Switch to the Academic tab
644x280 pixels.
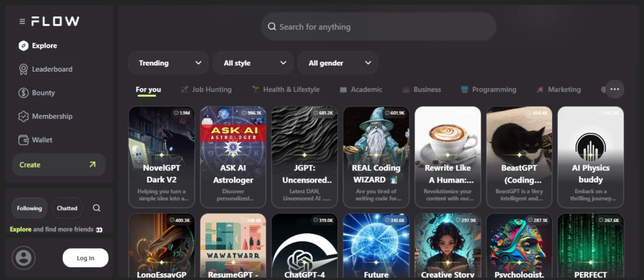pyautogui.click(x=360, y=89)
